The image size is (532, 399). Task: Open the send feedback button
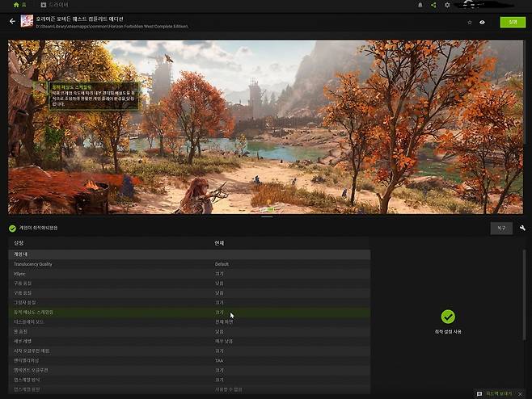(495, 393)
